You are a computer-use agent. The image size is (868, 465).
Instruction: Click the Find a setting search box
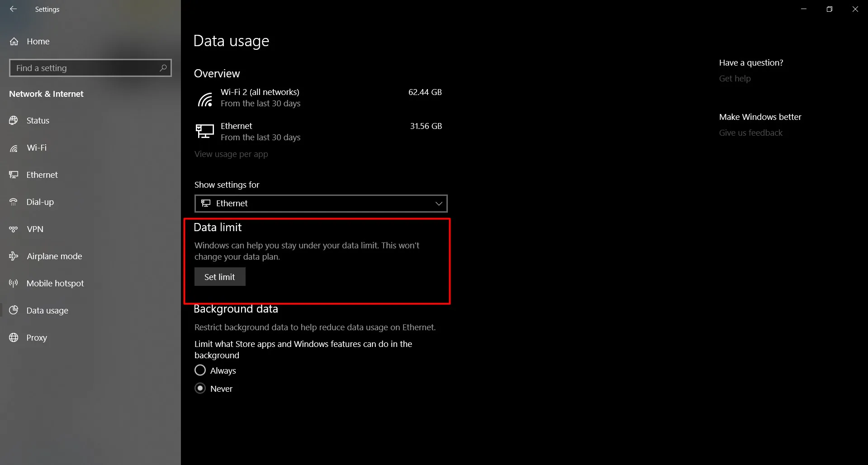[x=90, y=68]
